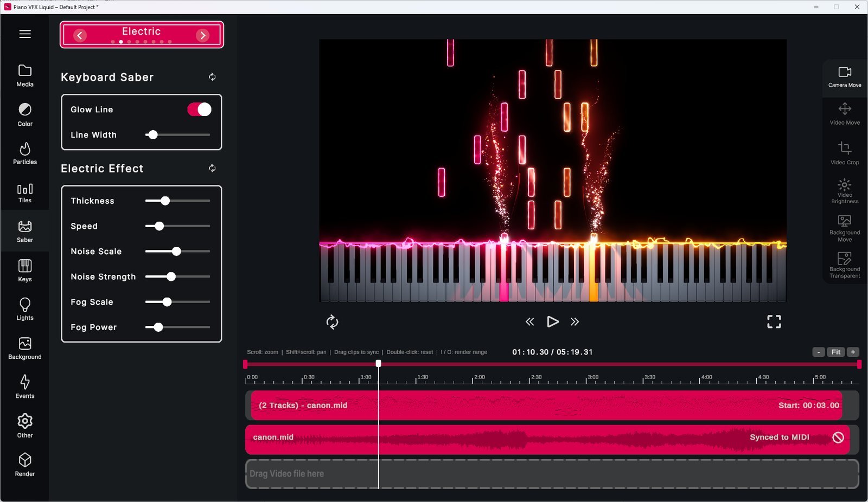Unsync the canon.mid audio from MIDI
This screenshot has height=502, width=868.
tap(838, 437)
